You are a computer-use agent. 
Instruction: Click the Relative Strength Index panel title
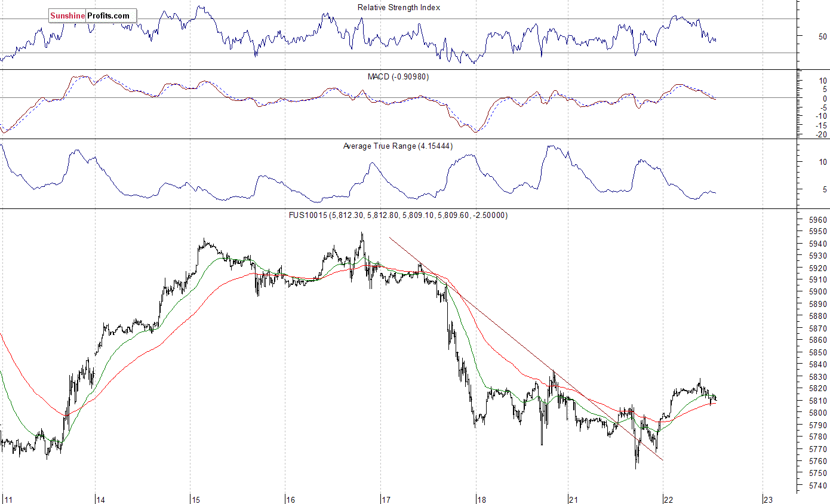point(399,8)
